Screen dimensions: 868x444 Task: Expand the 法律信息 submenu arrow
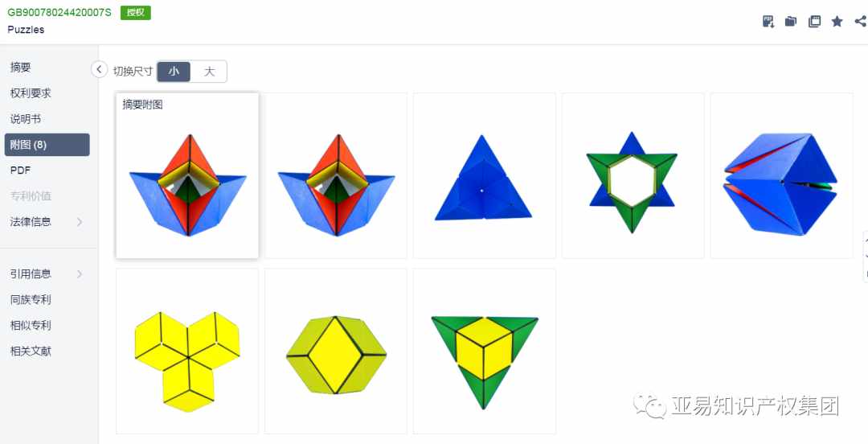79,222
